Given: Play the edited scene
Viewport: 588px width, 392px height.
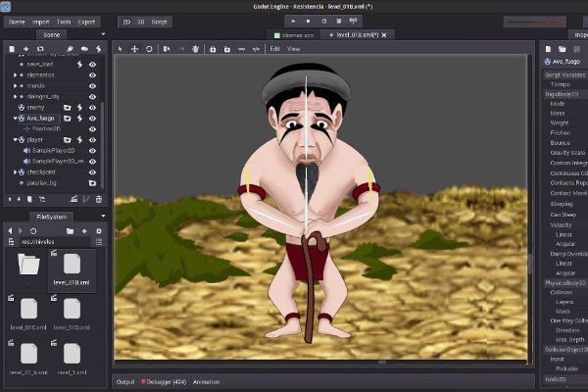Looking at the screenshot, I should click(324, 22).
